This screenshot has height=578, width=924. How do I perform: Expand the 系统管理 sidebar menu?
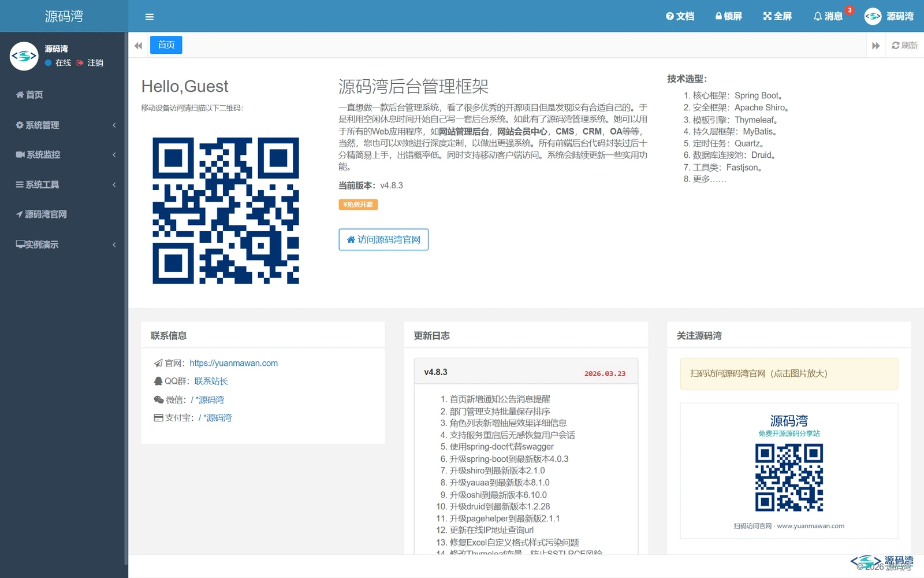64,125
